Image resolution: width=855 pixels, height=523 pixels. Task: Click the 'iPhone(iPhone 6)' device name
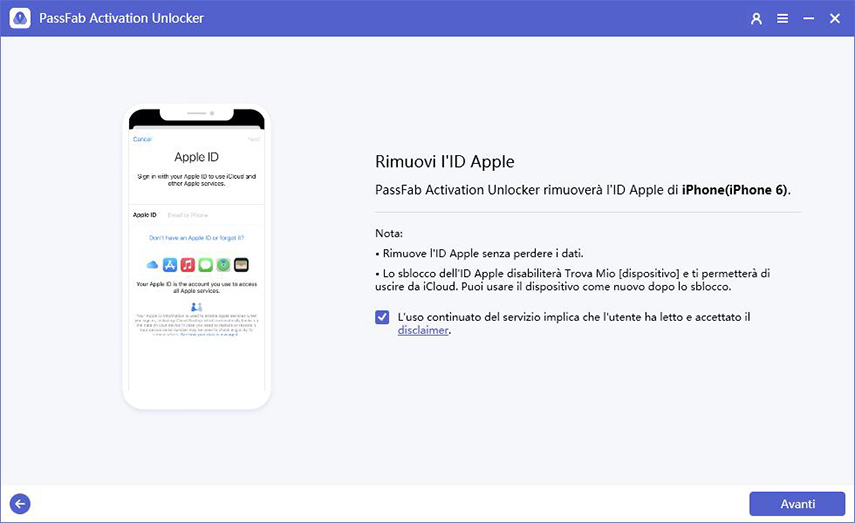coord(734,190)
